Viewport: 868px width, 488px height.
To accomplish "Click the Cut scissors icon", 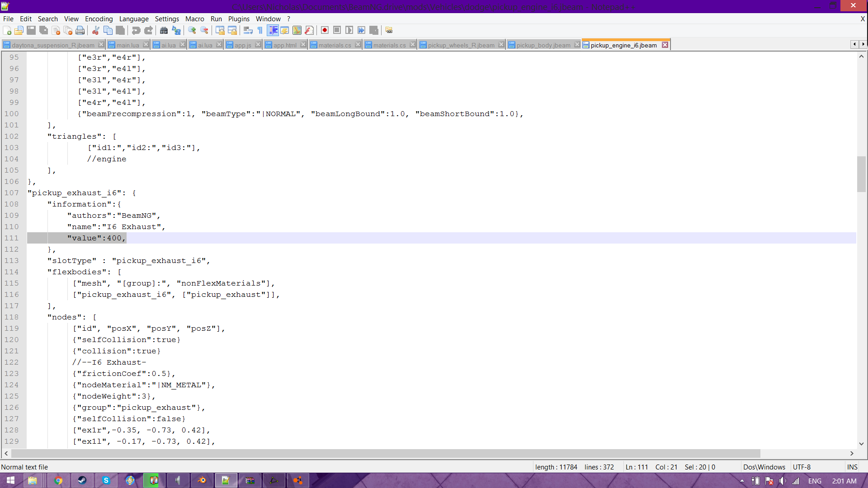I will [x=95, y=30].
